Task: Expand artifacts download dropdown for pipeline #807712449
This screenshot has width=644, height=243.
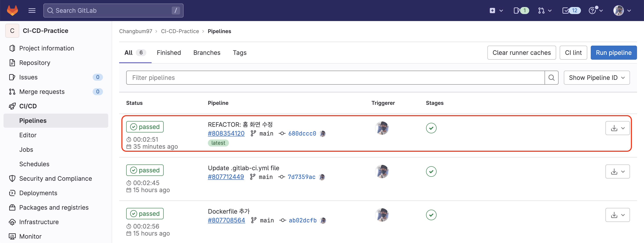Action: pyautogui.click(x=617, y=172)
